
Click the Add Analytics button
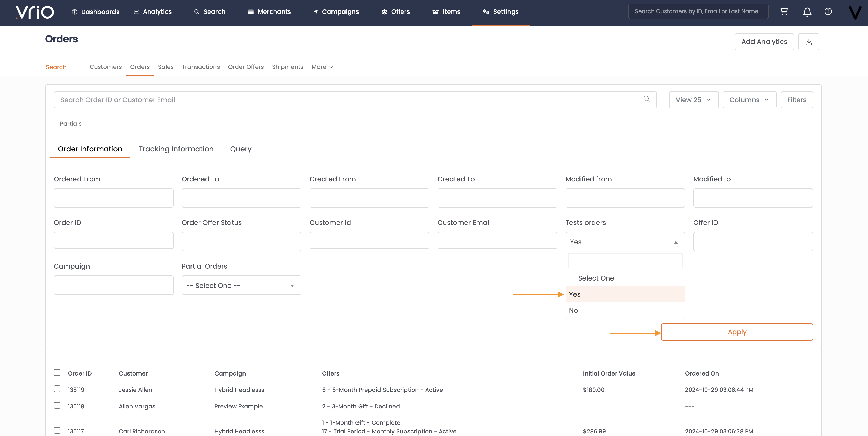(x=764, y=42)
